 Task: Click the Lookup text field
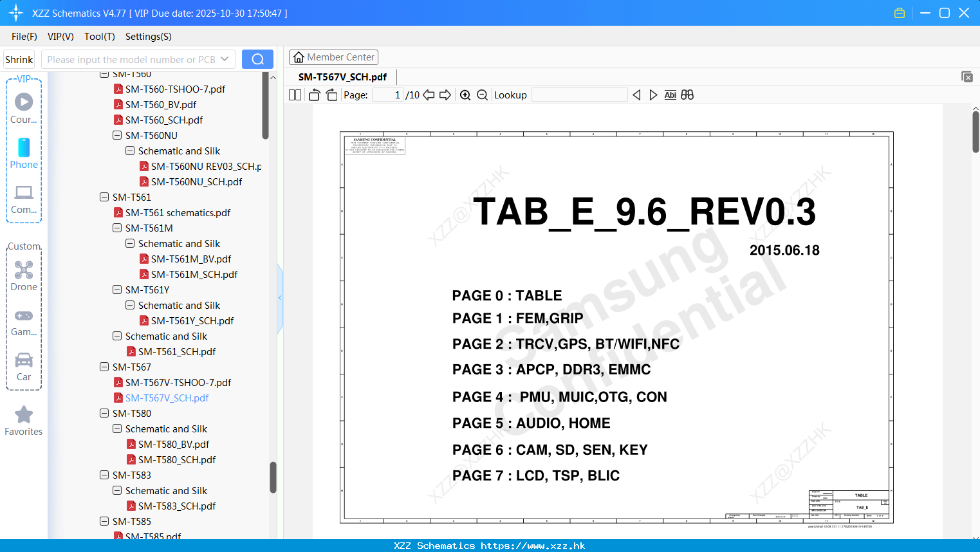point(580,95)
